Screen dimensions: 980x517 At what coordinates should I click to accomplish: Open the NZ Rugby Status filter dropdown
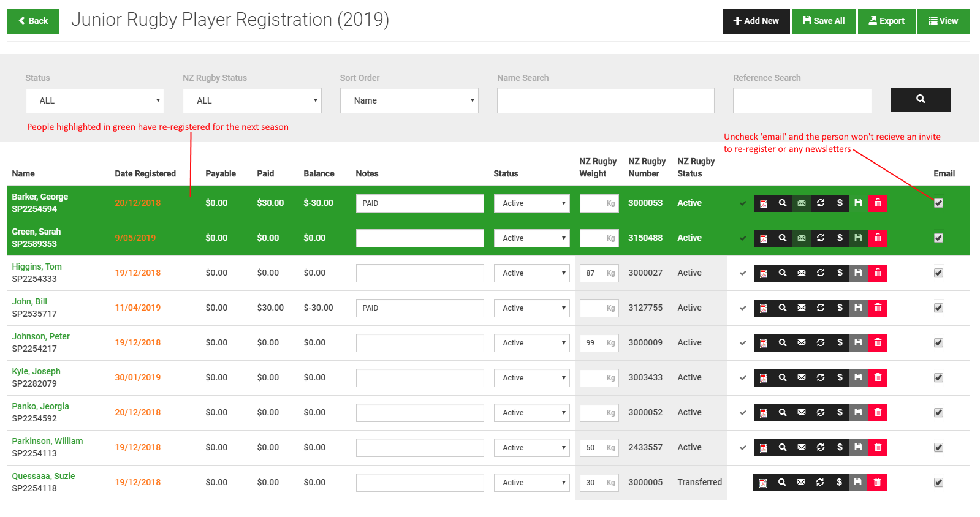pos(252,100)
